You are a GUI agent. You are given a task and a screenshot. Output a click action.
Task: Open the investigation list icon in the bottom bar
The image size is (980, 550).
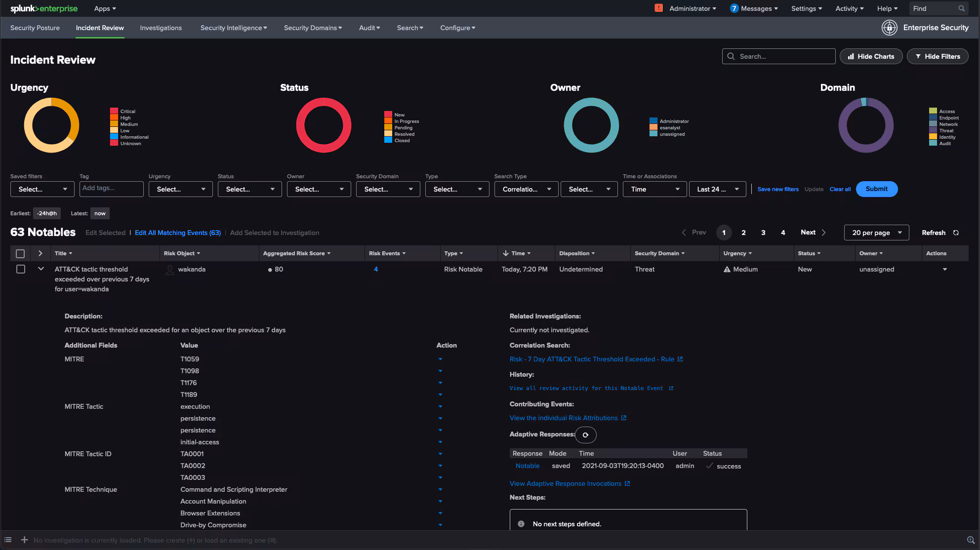point(8,540)
